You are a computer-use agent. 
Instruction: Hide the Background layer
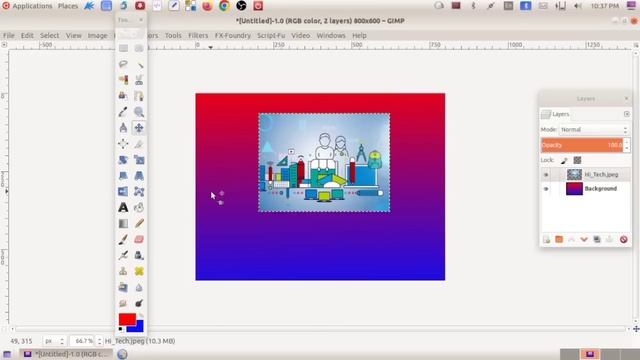point(546,189)
